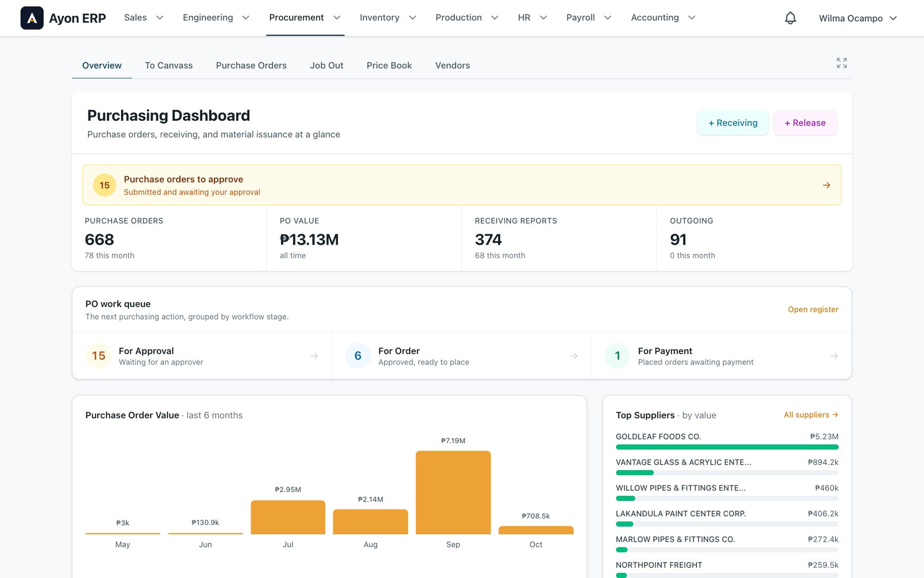Screen dimensions: 924x578
Task: Open the Open register link
Action: (x=813, y=309)
